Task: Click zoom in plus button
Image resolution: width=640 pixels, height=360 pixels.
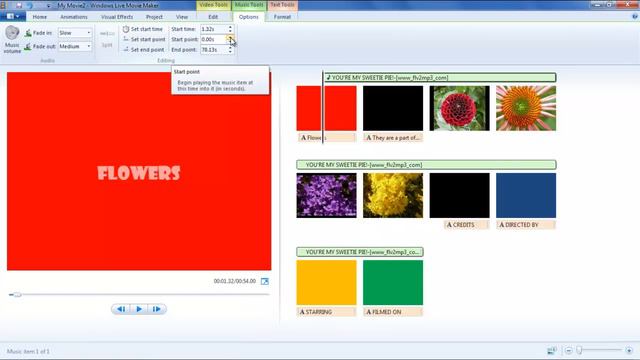Action: pyautogui.click(x=629, y=351)
